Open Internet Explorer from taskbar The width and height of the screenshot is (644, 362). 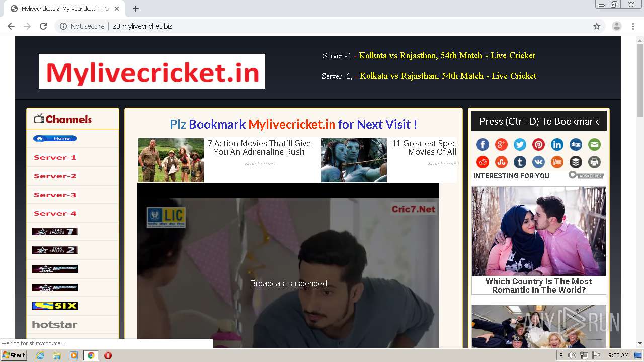click(x=40, y=355)
